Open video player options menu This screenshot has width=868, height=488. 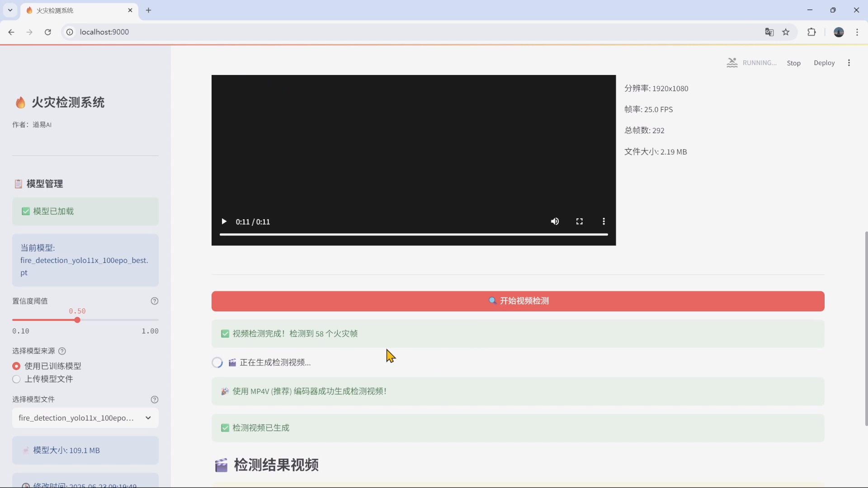tap(604, 221)
